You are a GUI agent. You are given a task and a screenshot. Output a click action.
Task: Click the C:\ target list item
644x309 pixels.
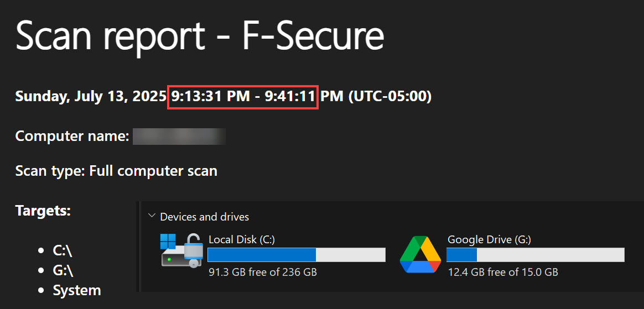coord(63,251)
